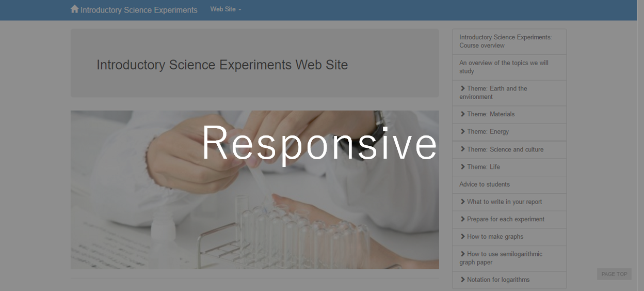
Task: Click the PAGE TOP button
Action: tap(614, 274)
